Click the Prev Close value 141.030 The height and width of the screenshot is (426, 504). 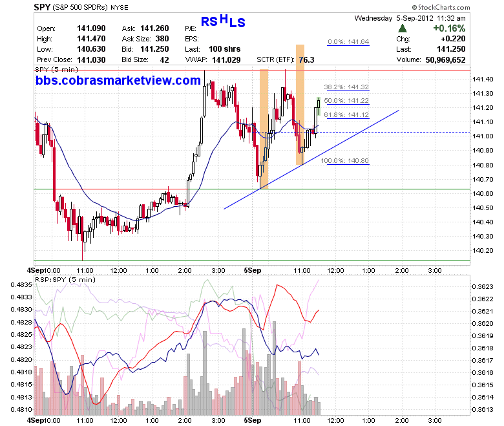pyautogui.click(x=91, y=60)
